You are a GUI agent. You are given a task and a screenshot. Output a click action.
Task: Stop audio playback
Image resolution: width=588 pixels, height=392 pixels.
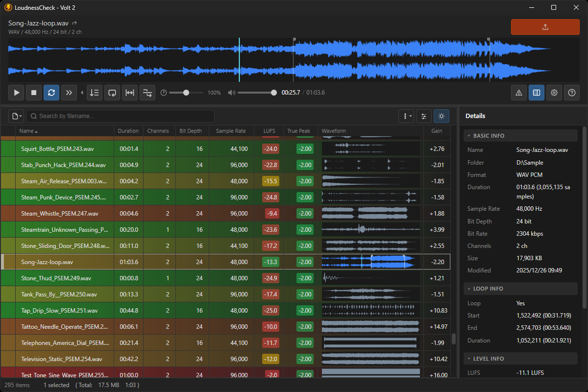[x=34, y=93]
